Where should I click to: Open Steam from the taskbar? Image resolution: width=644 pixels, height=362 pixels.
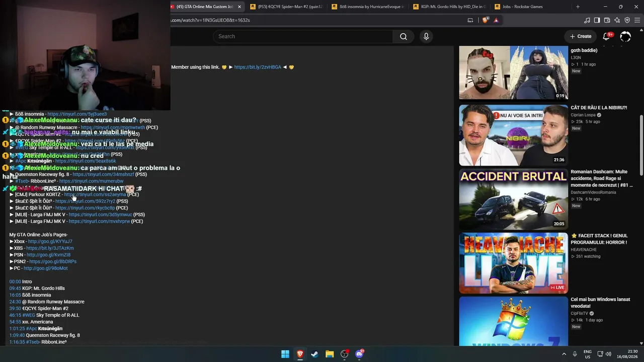314,354
